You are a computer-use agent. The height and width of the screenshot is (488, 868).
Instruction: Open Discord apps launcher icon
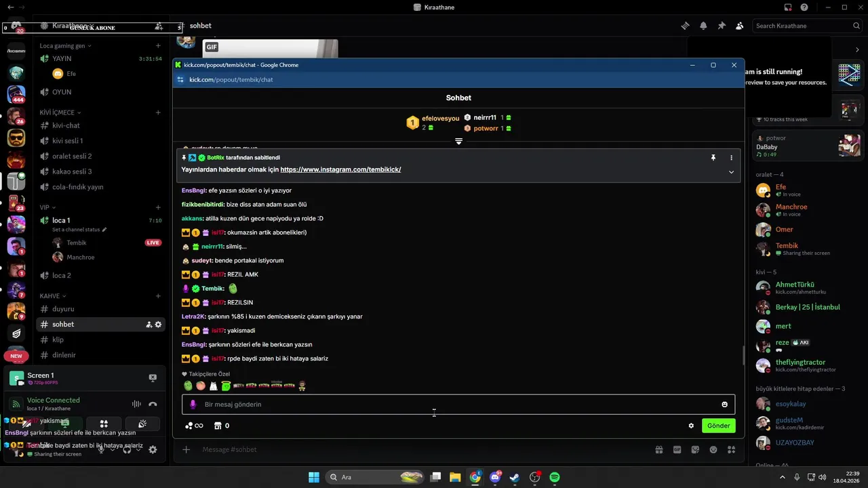click(x=731, y=449)
